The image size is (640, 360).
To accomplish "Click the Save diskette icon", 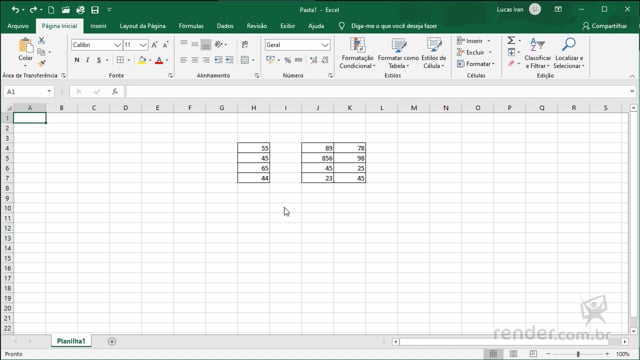I will click(95, 10).
